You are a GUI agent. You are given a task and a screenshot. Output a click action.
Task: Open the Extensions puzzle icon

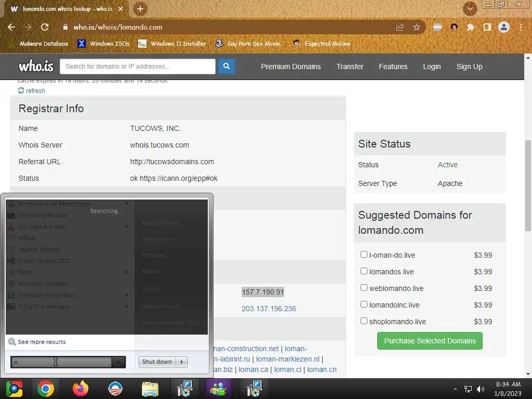470,27
